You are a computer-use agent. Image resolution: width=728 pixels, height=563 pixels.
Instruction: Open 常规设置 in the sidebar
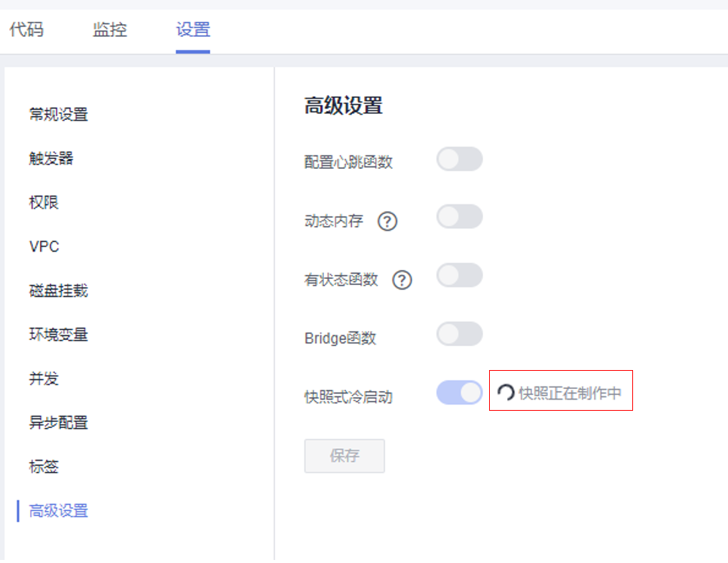click(59, 115)
